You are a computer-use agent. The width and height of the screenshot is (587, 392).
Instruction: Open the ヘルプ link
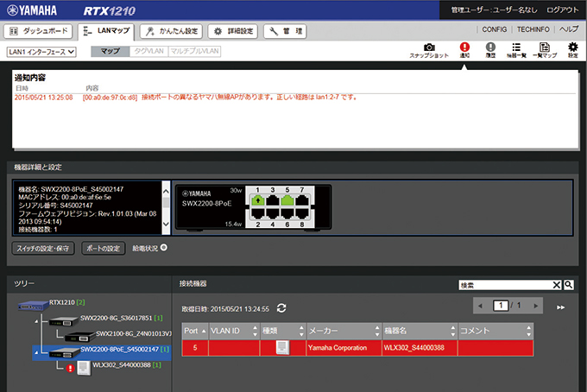(x=569, y=29)
